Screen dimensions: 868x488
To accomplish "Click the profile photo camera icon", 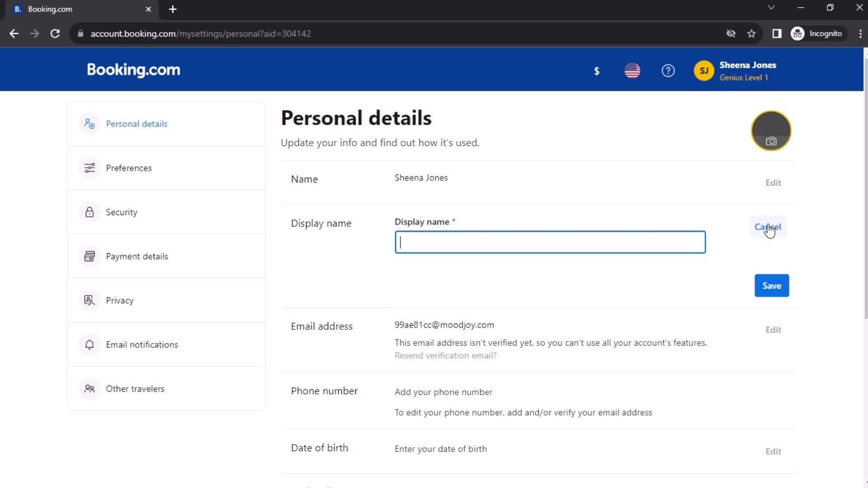I will click(771, 141).
